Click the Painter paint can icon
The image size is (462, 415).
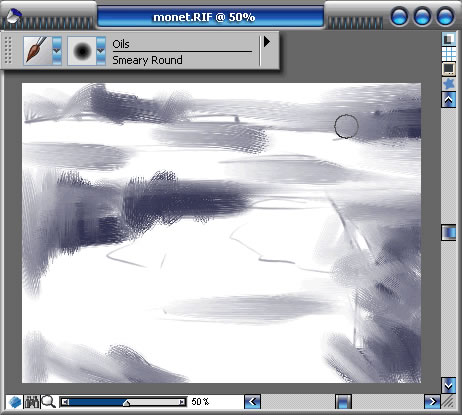click(x=13, y=17)
